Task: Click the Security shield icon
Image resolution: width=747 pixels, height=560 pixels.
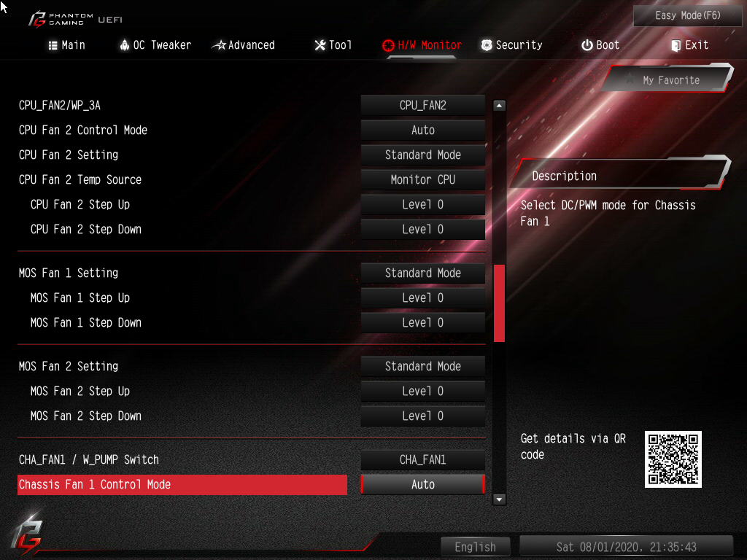Action: coord(487,45)
